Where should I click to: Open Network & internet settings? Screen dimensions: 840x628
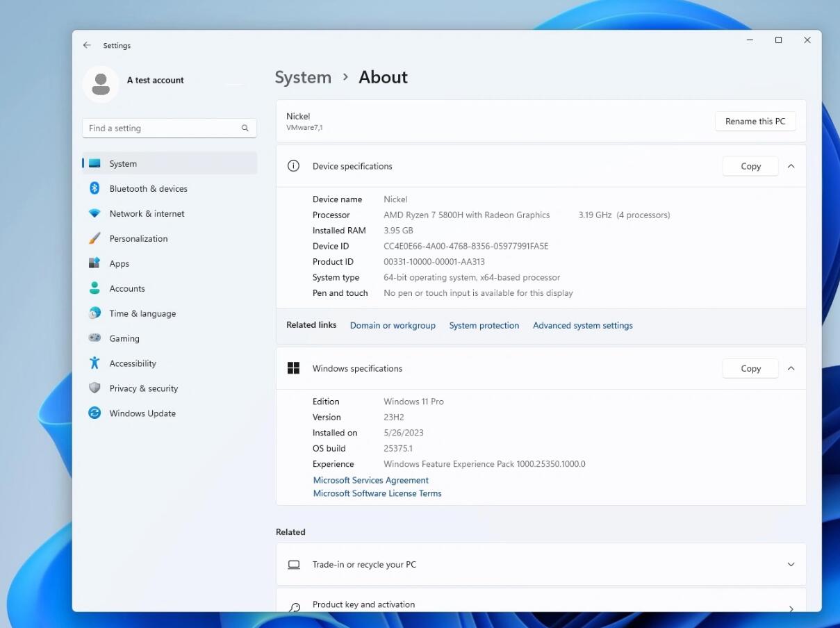pos(170,214)
